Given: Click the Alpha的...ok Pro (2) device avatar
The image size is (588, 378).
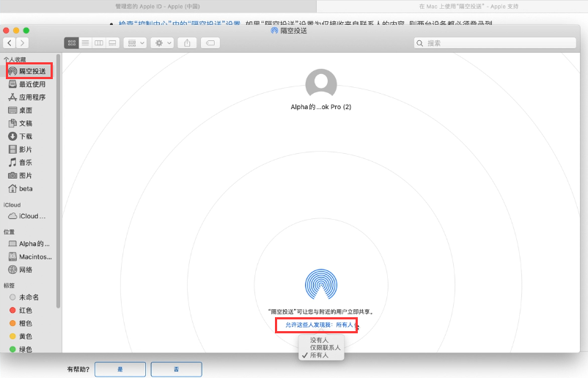Looking at the screenshot, I should 321,84.
